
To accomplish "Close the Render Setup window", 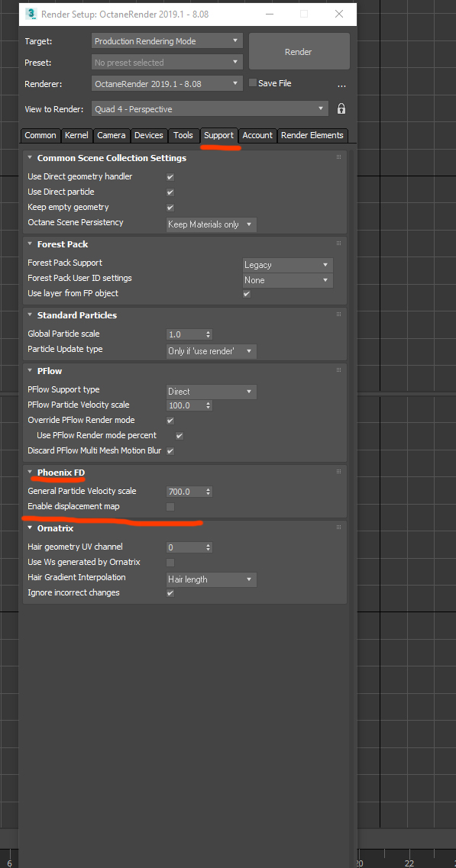I will [339, 15].
